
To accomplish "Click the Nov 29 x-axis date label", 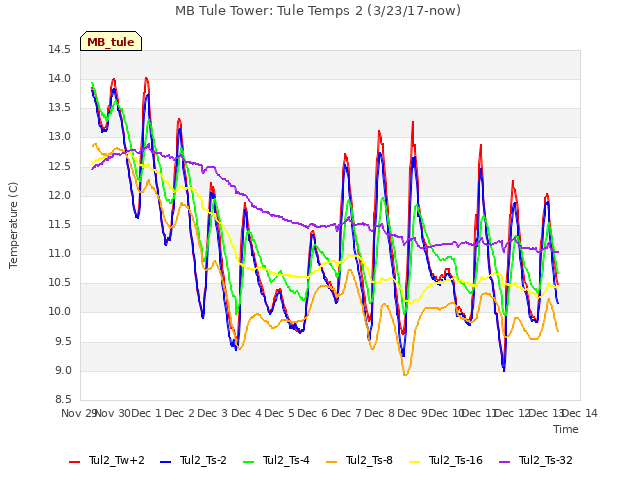I will (x=78, y=413).
